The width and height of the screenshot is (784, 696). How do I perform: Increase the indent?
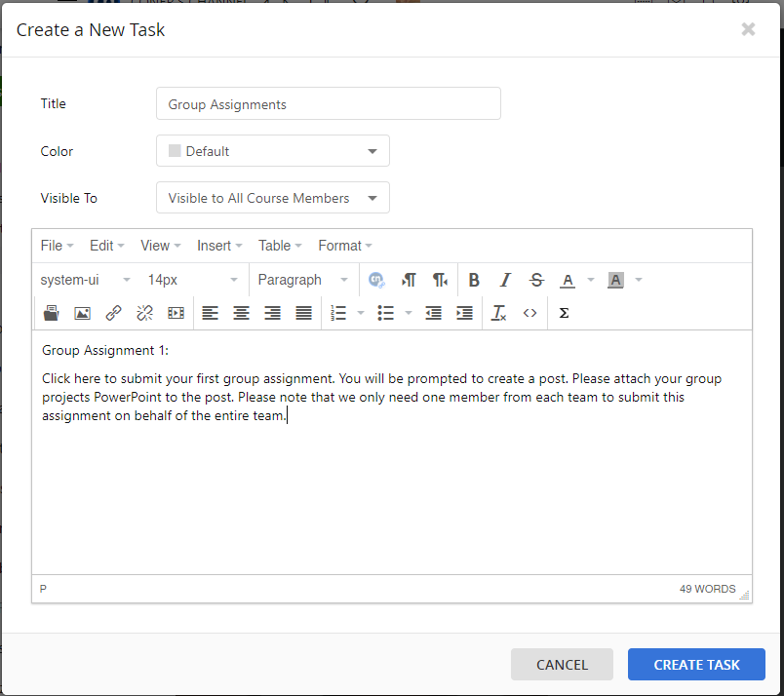464,313
